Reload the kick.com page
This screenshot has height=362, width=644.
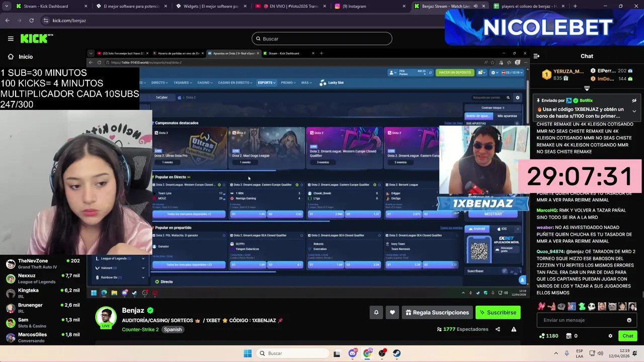pyautogui.click(x=31, y=21)
